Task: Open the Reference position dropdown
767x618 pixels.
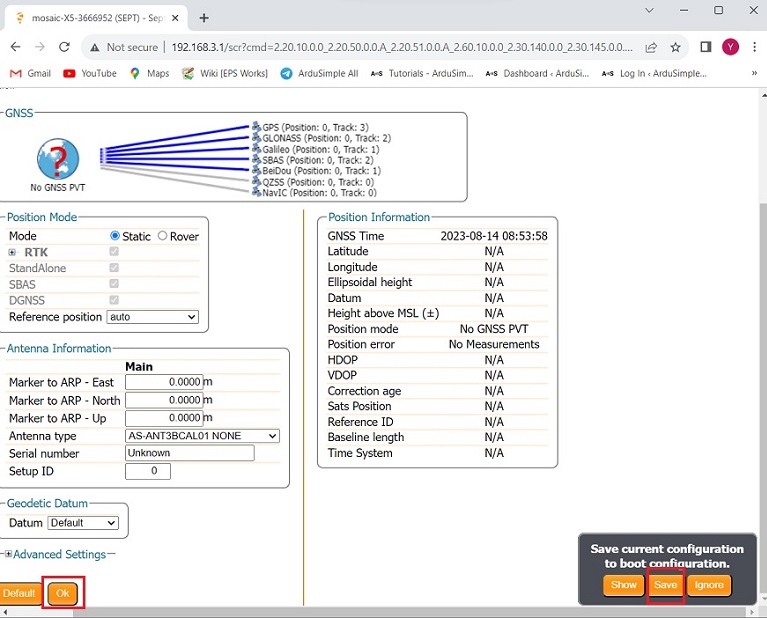Action: [152, 317]
